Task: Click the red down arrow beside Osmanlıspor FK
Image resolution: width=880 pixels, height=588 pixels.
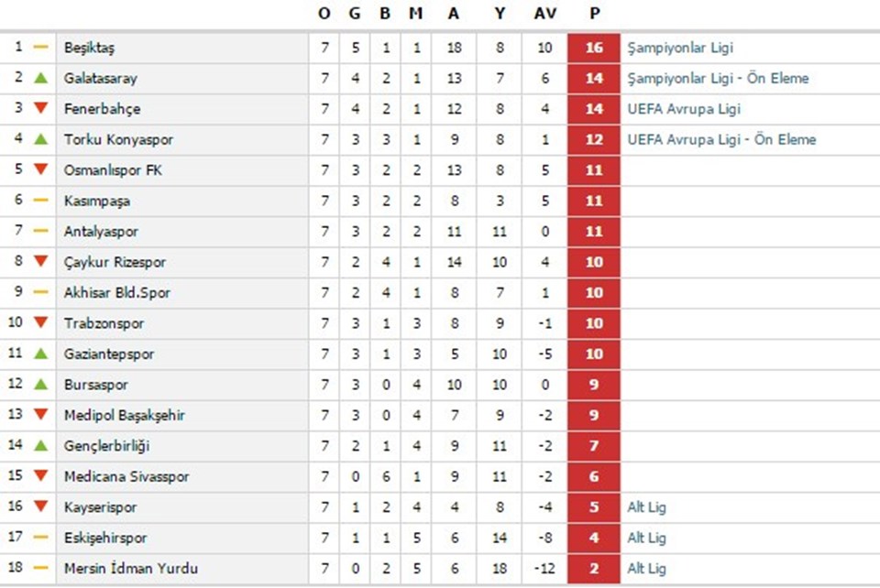Action: pyautogui.click(x=40, y=170)
